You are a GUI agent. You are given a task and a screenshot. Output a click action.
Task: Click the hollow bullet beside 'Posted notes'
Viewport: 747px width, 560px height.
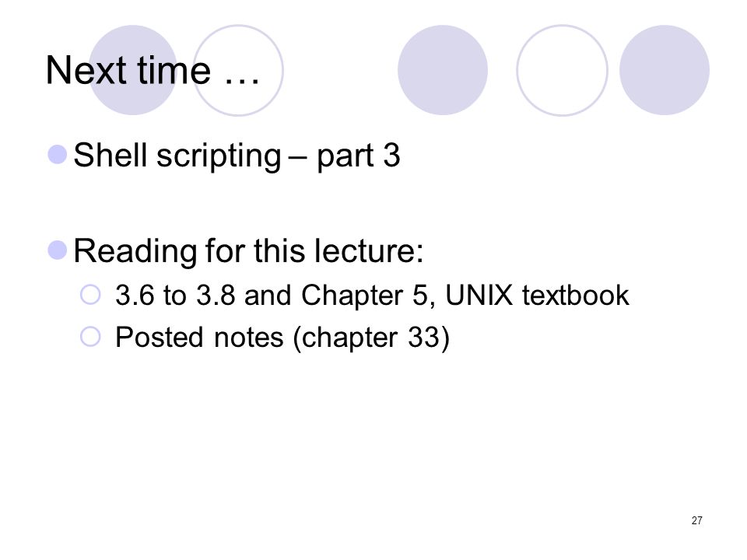[x=90, y=337]
